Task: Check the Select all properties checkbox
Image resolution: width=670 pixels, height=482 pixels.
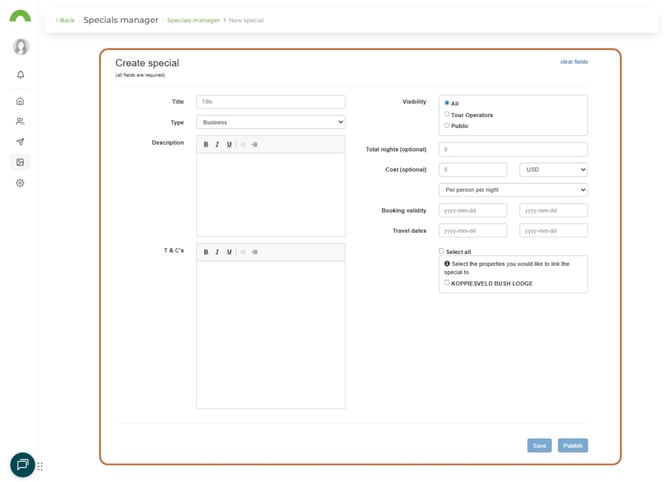Action: click(441, 251)
